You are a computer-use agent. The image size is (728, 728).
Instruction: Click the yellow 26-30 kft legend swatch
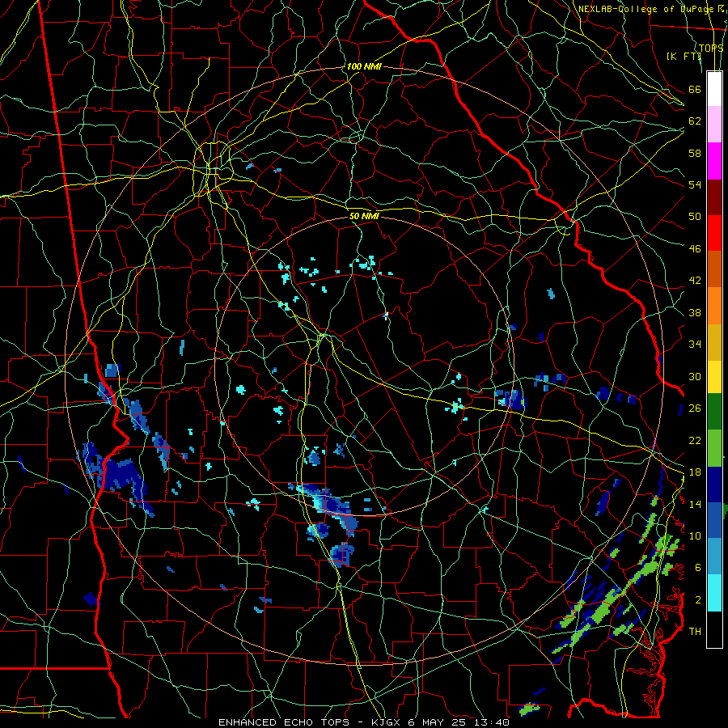(714, 377)
